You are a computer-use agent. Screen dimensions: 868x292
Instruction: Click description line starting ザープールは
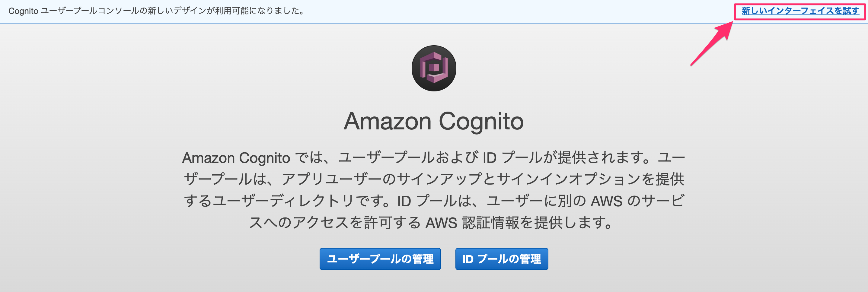point(434,179)
